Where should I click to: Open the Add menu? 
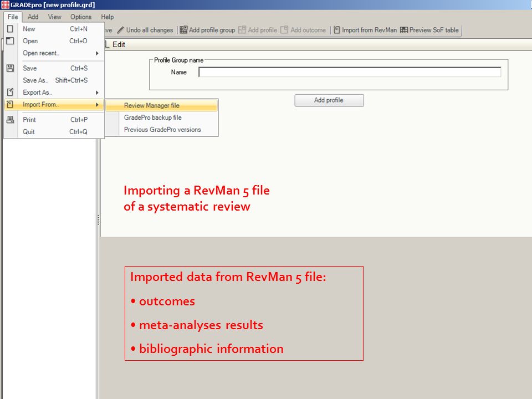coord(33,17)
